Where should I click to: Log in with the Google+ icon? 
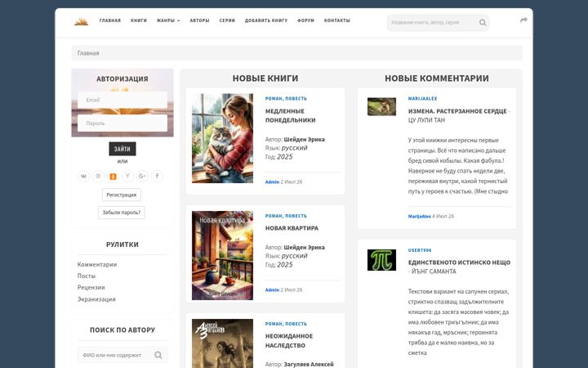[142, 176]
